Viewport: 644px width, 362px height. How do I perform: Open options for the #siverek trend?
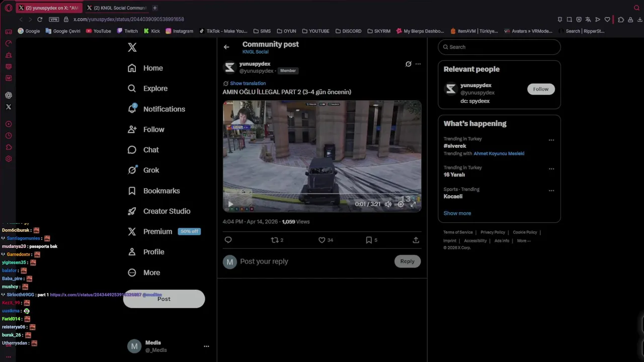pyautogui.click(x=551, y=140)
